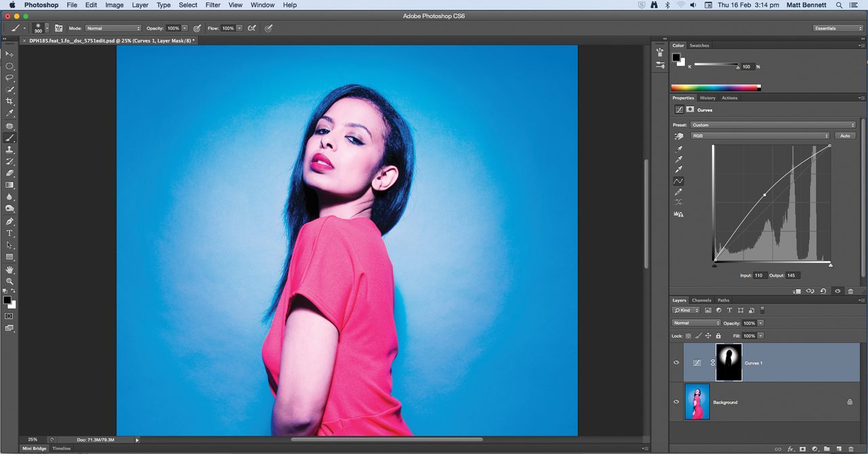Select the Gradient tool

coord(9,185)
